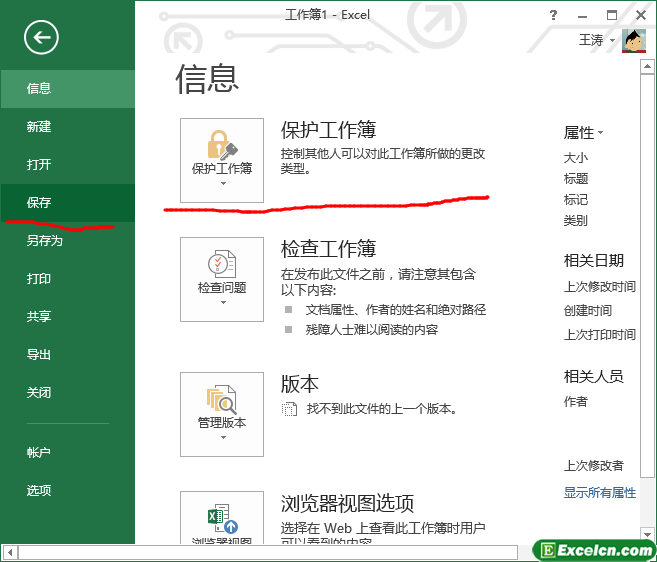The image size is (657, 562).
Task: Click the Browser View Options Excel icon
Action: 221,520
